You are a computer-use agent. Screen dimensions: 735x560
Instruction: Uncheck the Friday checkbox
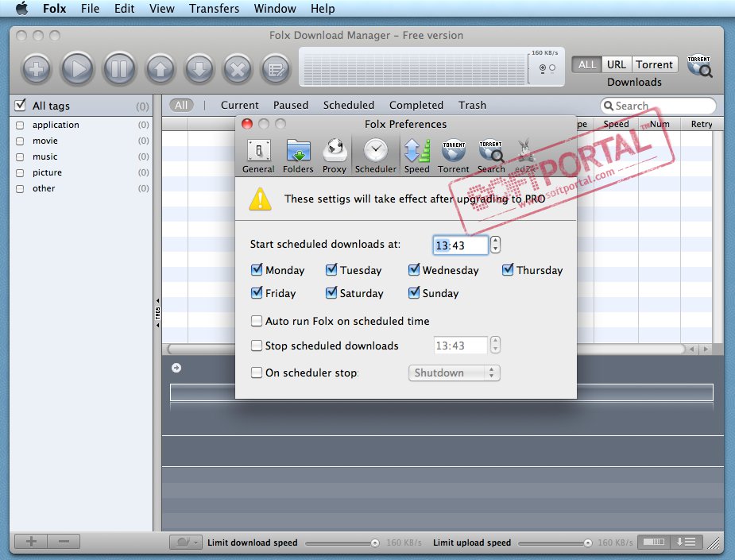(x=257, y=293)
